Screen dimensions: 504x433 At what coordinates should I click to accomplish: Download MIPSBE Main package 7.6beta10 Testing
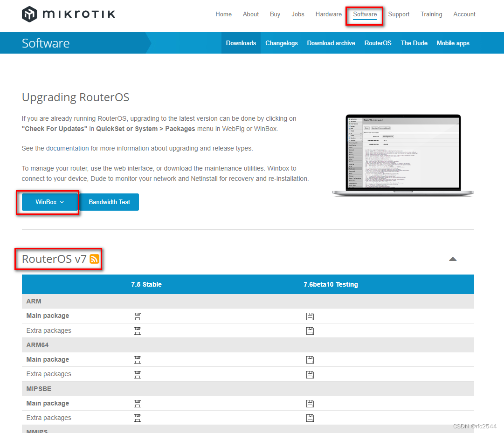click(x=310, y=404)
